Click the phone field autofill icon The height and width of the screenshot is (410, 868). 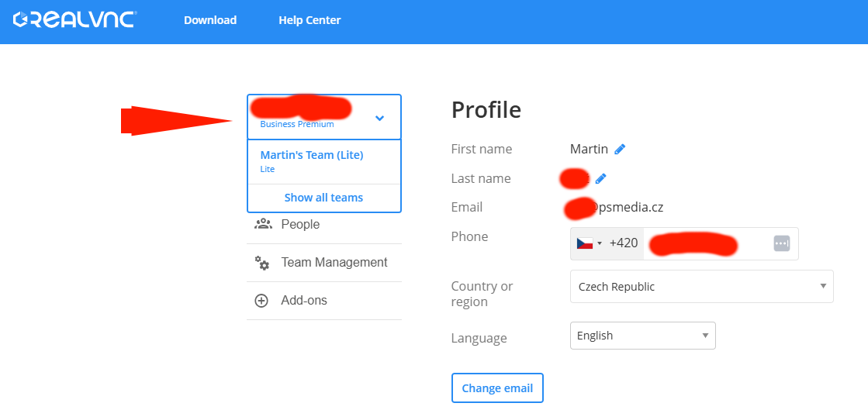pos(782,243)
